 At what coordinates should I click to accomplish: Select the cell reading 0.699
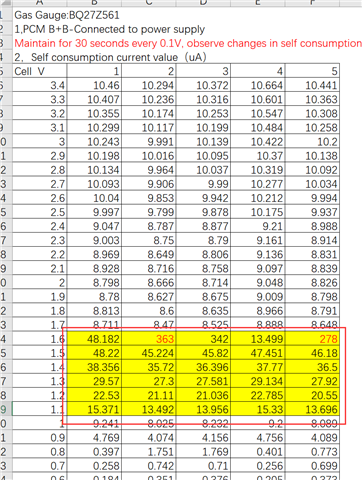(312, 465)
